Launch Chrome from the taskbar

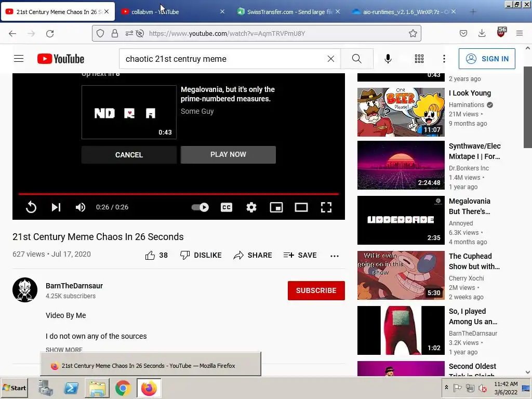(123, 388)
